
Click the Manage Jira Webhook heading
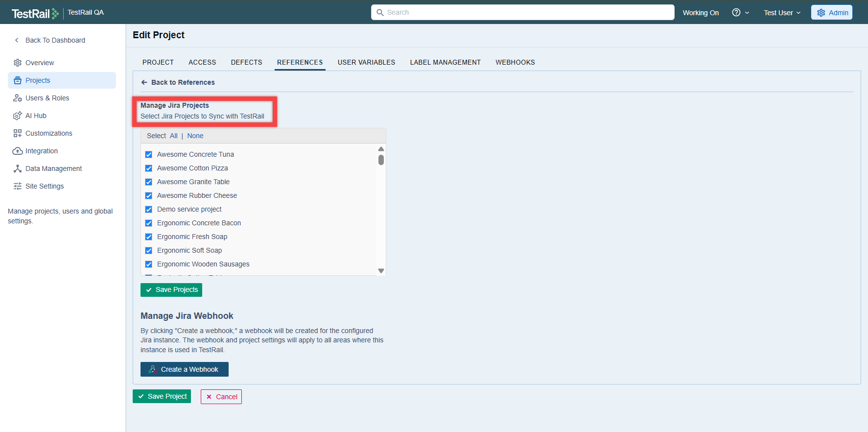coord(187,316)
